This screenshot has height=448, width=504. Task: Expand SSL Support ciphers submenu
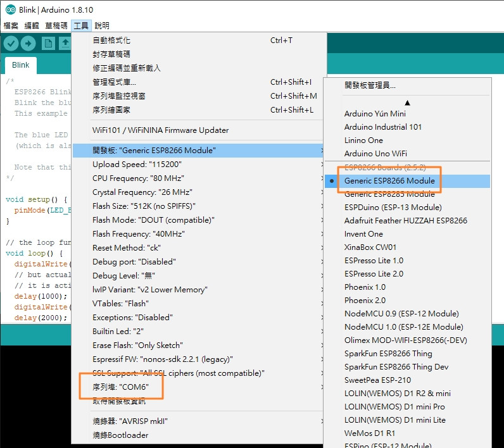pyautogui.click(x=197, y=373)
